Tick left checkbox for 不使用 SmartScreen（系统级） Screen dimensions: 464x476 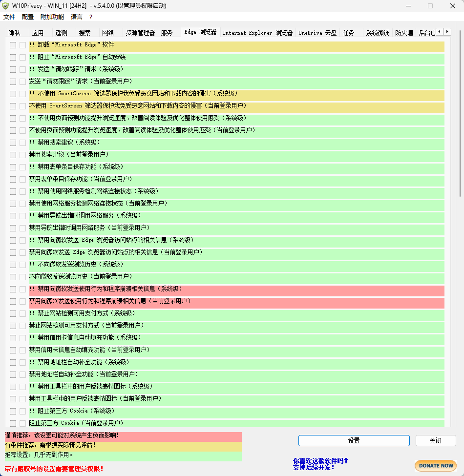13,94
